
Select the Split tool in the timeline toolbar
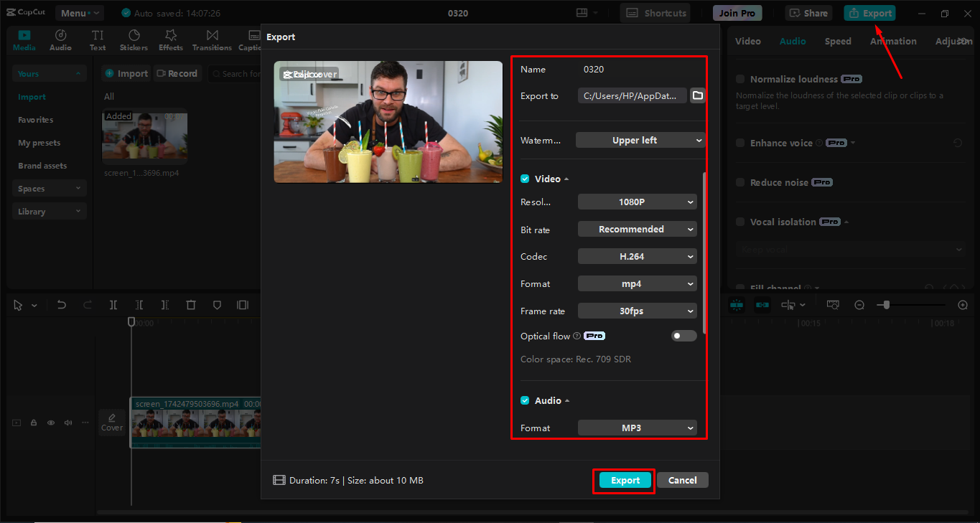(113, 305)
